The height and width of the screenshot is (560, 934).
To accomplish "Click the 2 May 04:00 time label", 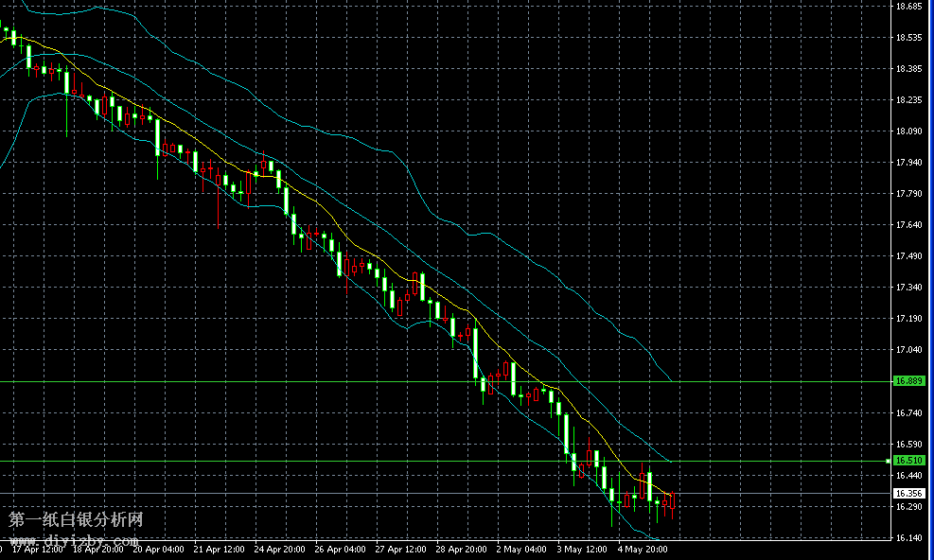I will [520, 549].
